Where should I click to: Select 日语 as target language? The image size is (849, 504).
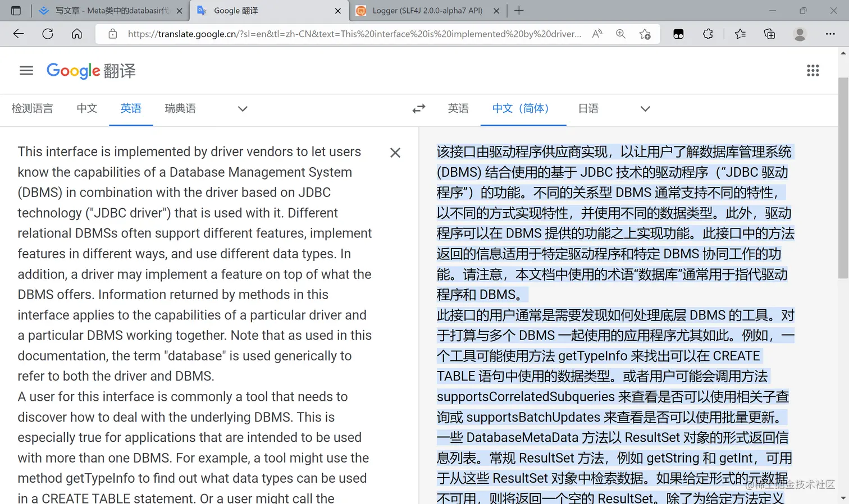tap(588, 109)
